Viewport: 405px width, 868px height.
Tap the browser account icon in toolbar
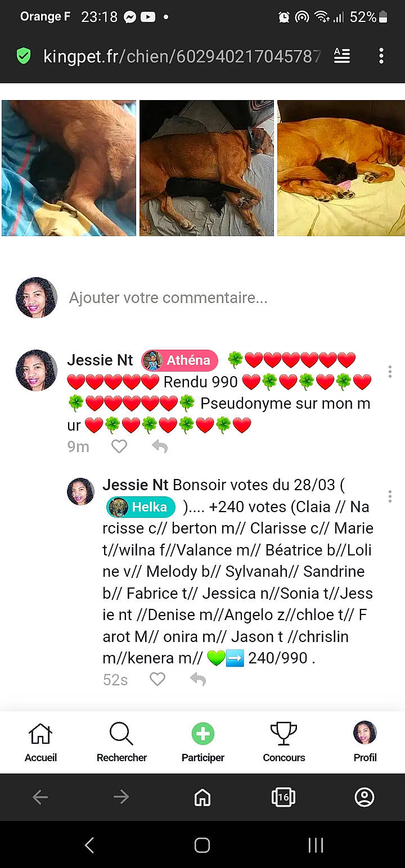click(x=364, y=797)
